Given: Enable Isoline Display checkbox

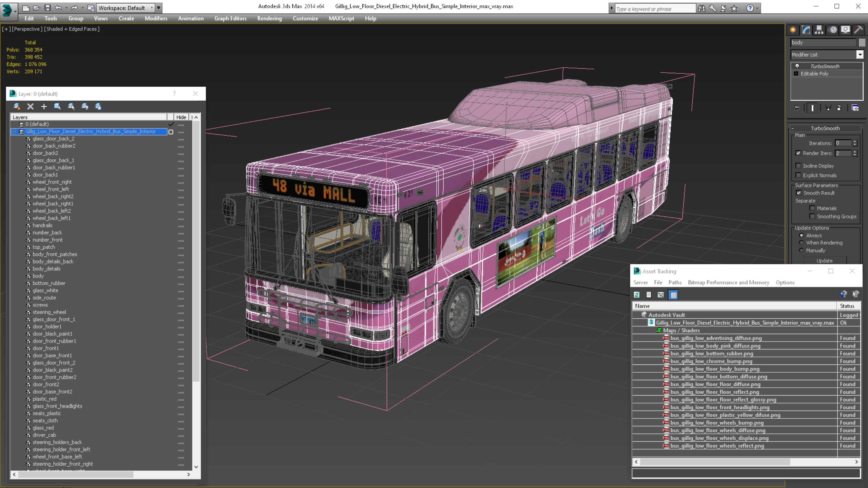Looking at the screenshot, I should pos(798,166).
